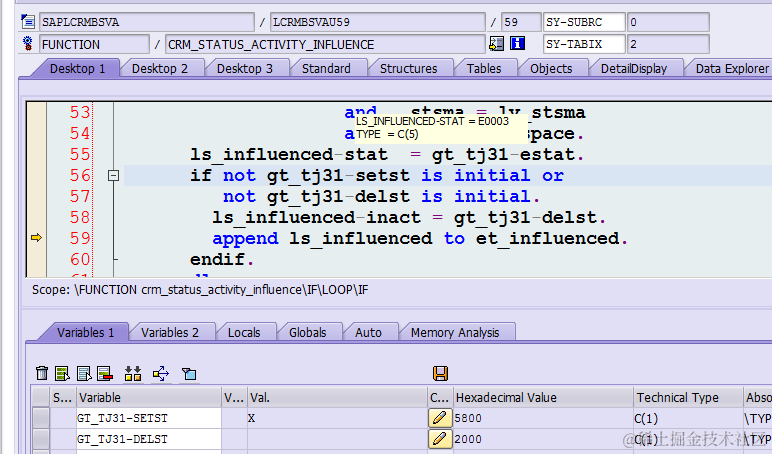The image size is (772, 454).
Task: Click the Variable column header
Action: (x=149, y=397)
